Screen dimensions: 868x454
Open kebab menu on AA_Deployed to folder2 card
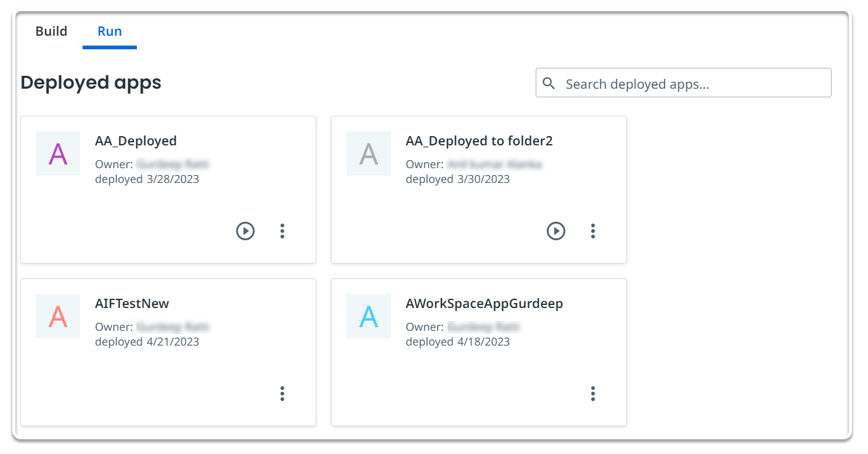pos(593,231)
